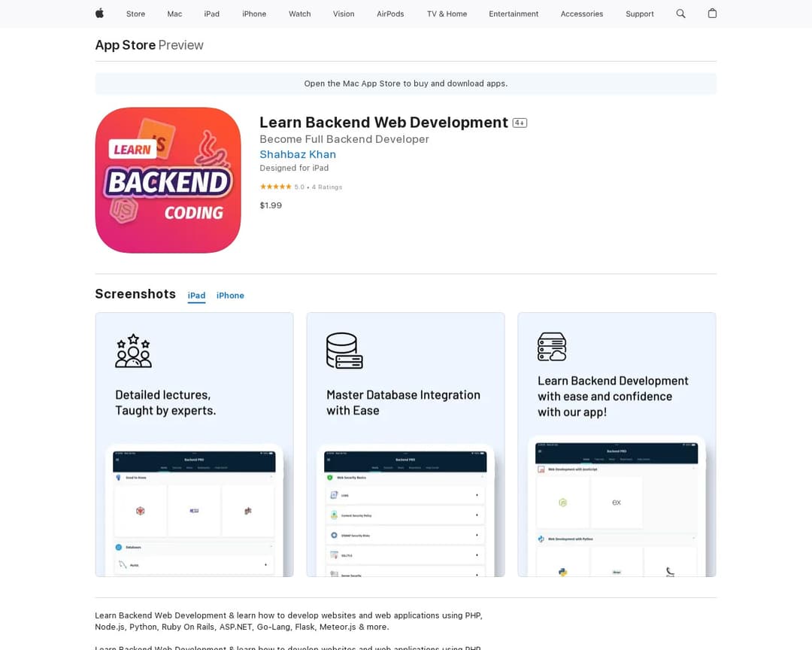The height and width of the screenshot is (650, 812).
Task: View the Detailed lectures screenshot
Action: point(194,444)
